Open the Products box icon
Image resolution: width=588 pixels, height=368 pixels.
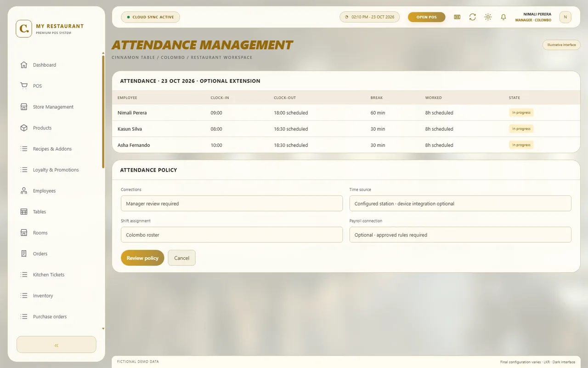point(24,128)
